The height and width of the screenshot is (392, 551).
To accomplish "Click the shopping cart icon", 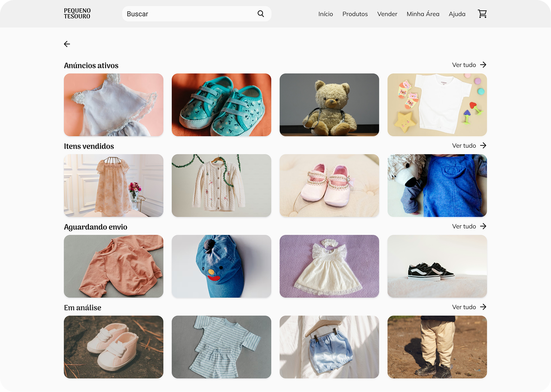I will pyautogui.click(x=482, y=14).
